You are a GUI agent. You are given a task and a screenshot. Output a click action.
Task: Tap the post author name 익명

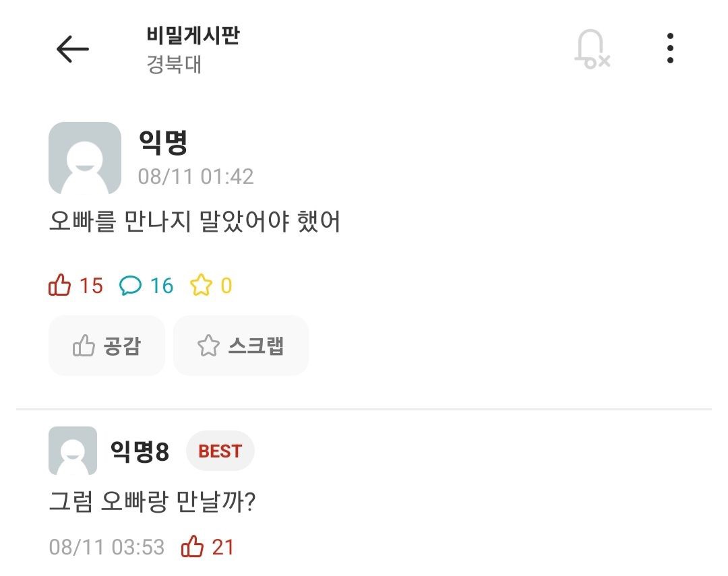(x=162, y=142)
